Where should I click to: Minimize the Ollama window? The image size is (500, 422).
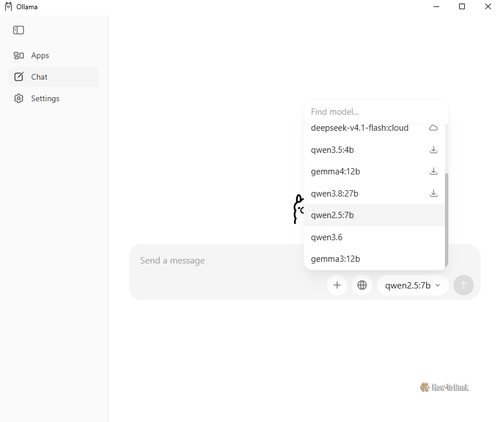[436, 7]
